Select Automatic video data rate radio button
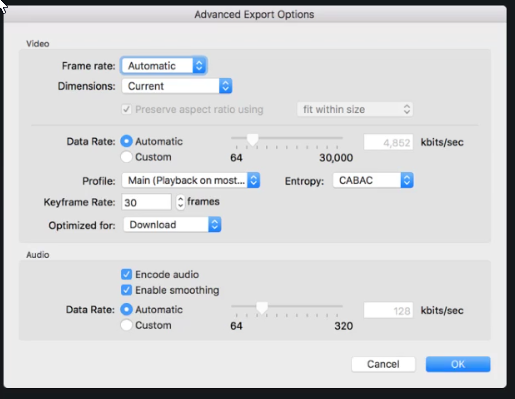This screenshot has width=515, height=399. coord(126,141)
